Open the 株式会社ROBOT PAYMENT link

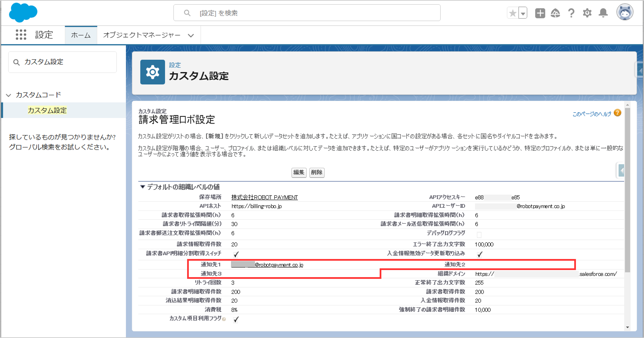(x=264, y=197)
